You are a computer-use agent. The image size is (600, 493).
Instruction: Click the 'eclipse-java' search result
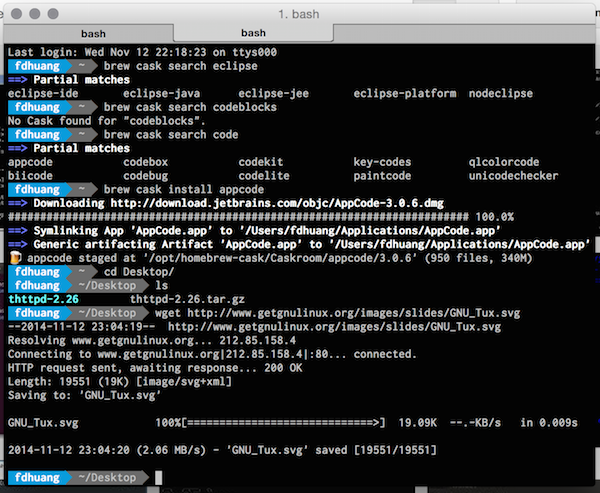click(161, 93)
